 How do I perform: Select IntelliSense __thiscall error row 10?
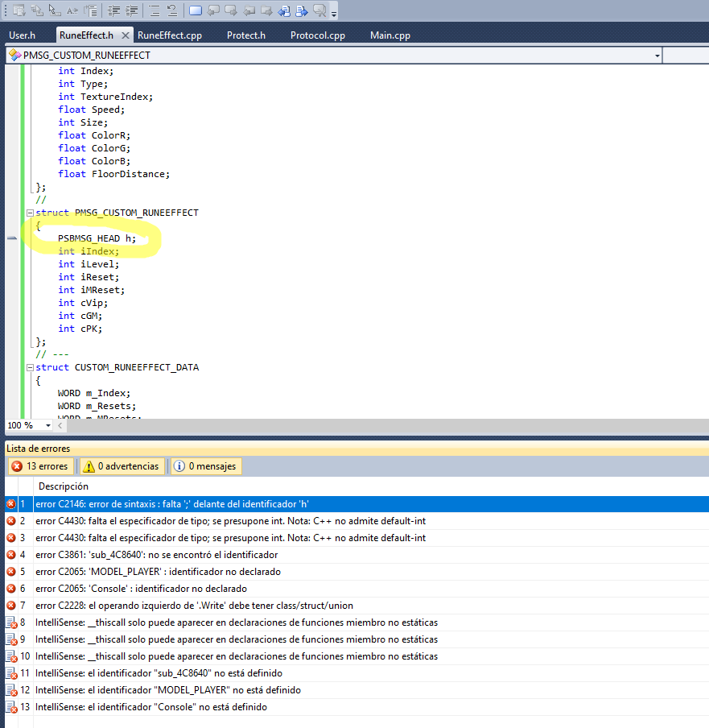coord(357,656)
